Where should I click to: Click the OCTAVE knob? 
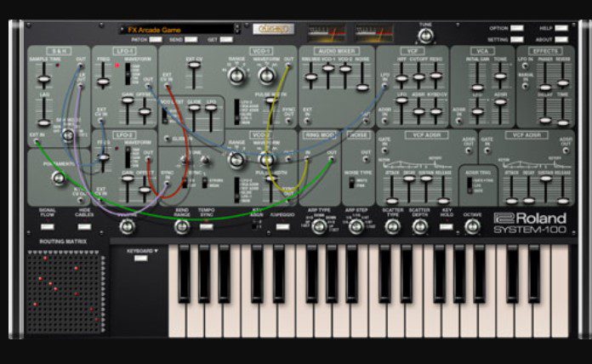coord(472,226)
